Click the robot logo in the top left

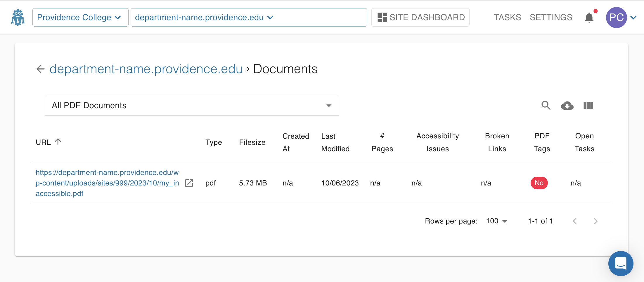pyautogui.click(x=18, y=17)
